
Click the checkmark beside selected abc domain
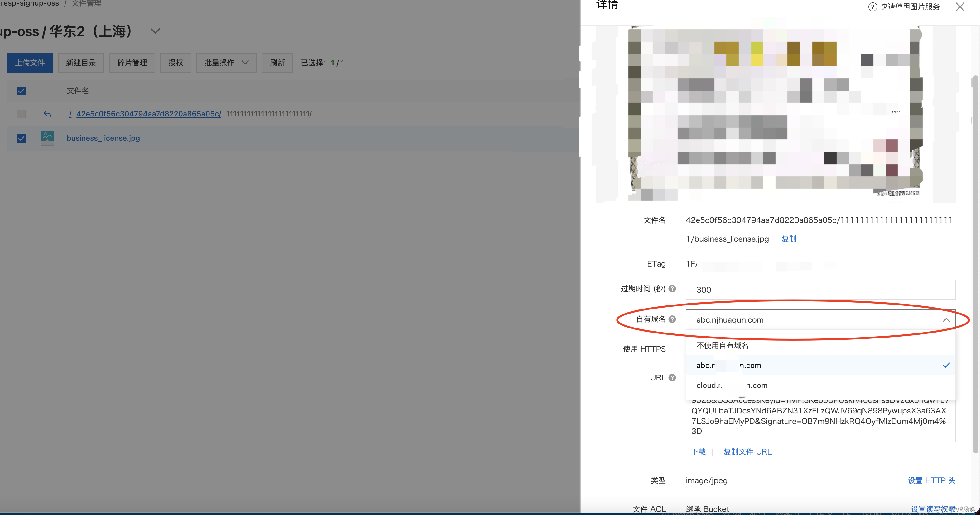(945, 365)
